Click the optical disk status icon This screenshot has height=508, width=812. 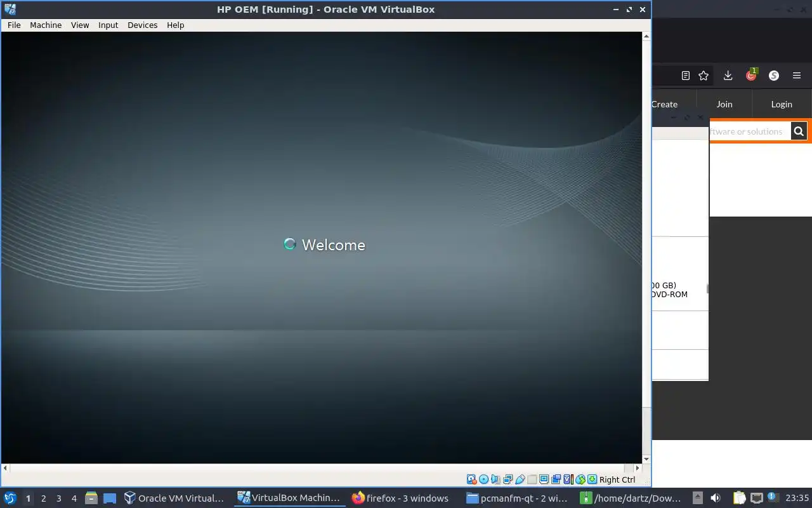pos(483,479)
